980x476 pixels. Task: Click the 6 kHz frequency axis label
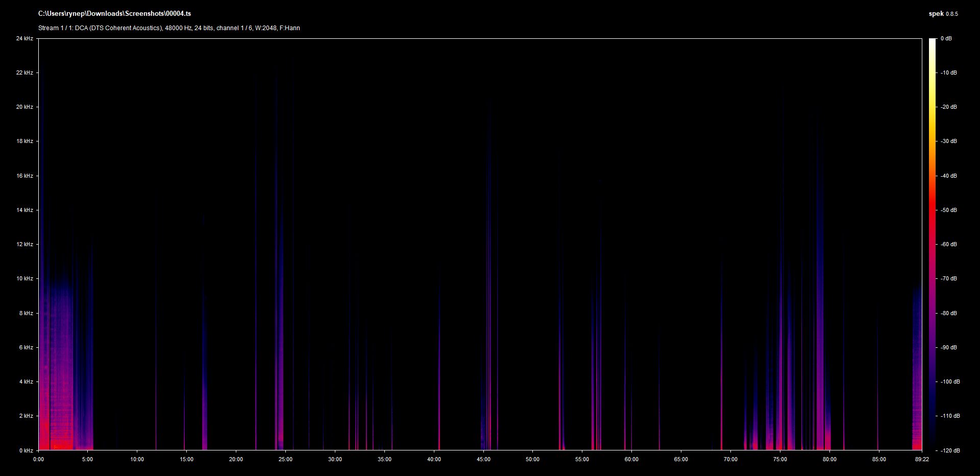[x=26, y=347]
